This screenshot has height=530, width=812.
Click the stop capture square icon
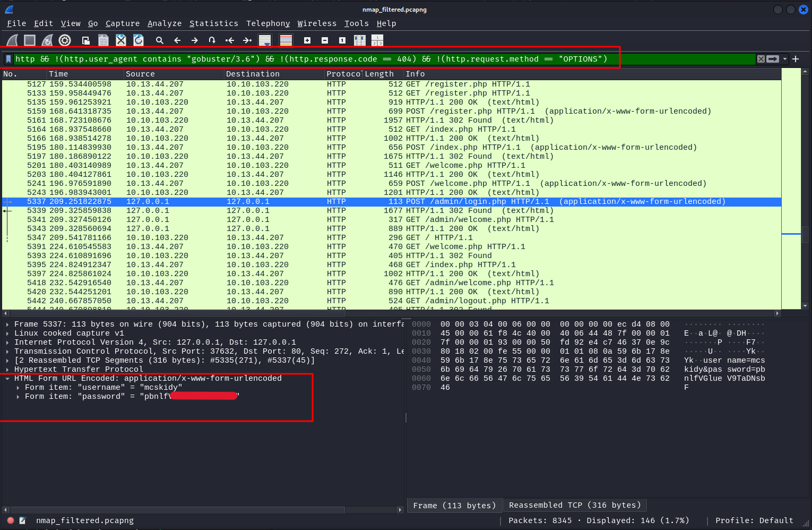[30, 40]
